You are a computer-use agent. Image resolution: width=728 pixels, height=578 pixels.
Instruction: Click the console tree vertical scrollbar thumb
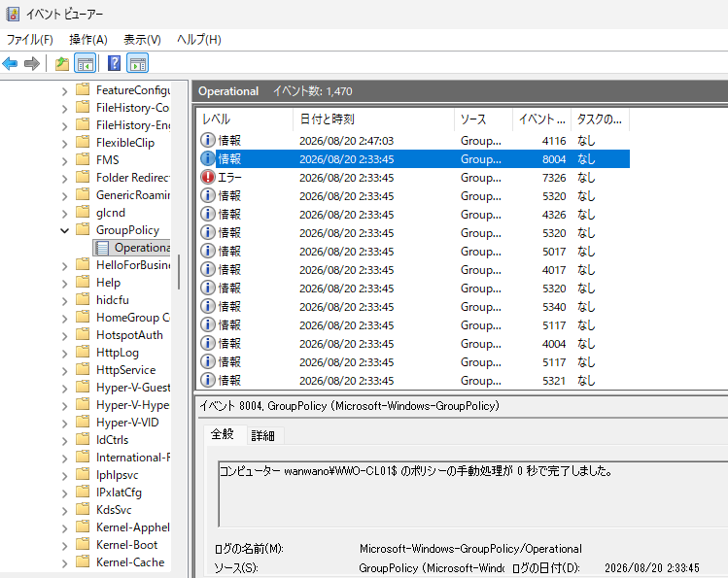(x=179, y=272)
